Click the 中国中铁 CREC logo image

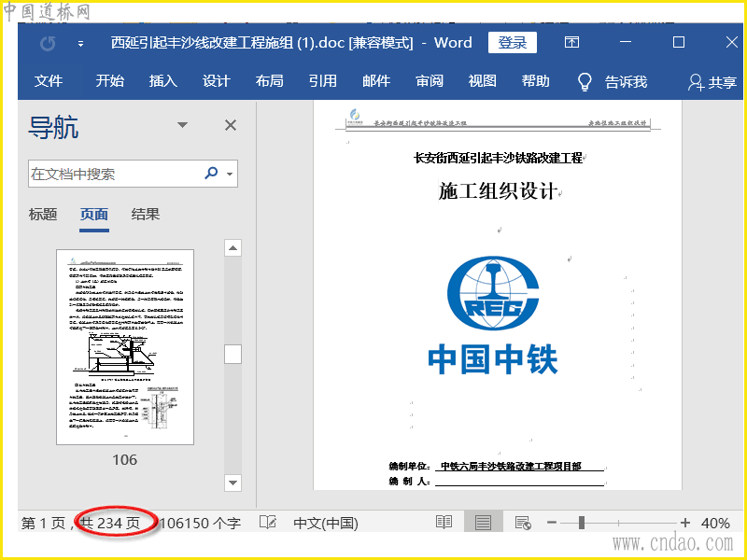(x=493, y=315)
